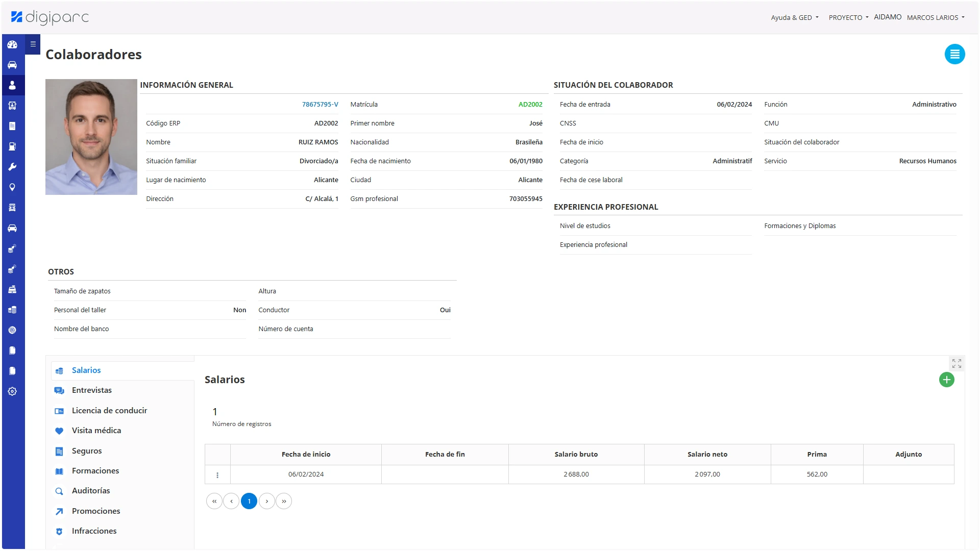Screen dimensions: 980x551
Task: Open the dashboard gauge sidebar icon
Action: [x=12, y=44]
